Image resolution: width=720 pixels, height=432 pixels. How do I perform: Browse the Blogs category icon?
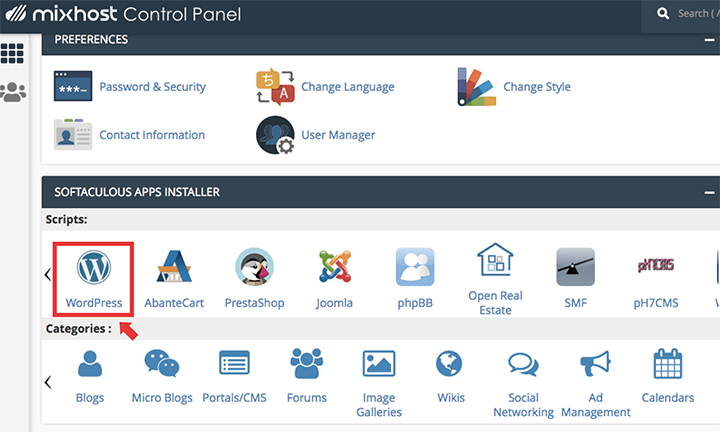click(x=90, y=364)
